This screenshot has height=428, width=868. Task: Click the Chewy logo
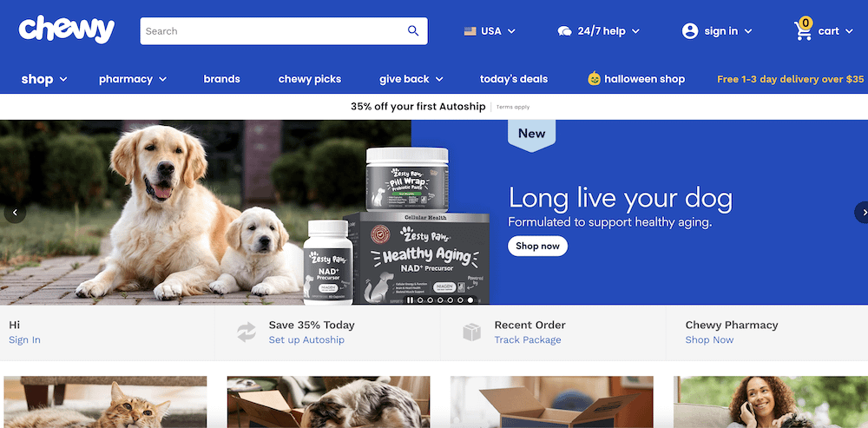67,30
